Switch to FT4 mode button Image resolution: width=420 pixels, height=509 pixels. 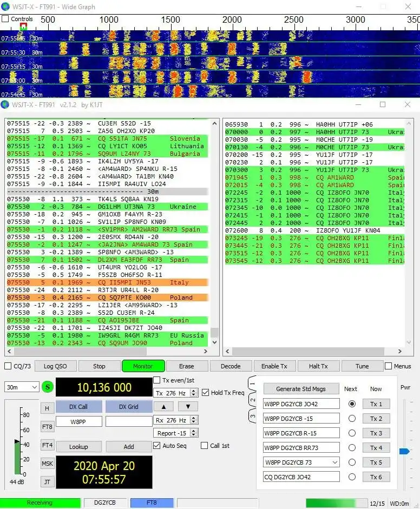(x=47, y=445)
